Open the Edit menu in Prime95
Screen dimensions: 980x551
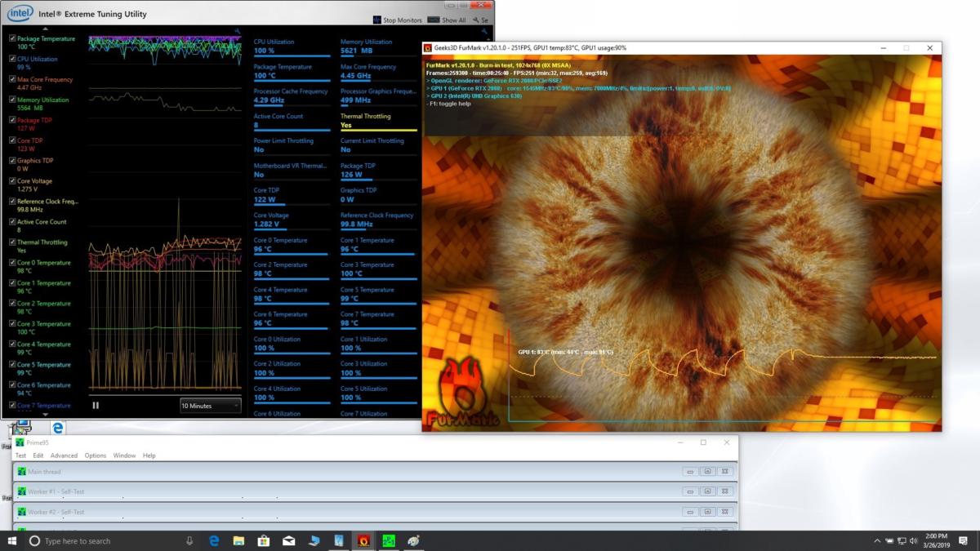tap(38, 455)
